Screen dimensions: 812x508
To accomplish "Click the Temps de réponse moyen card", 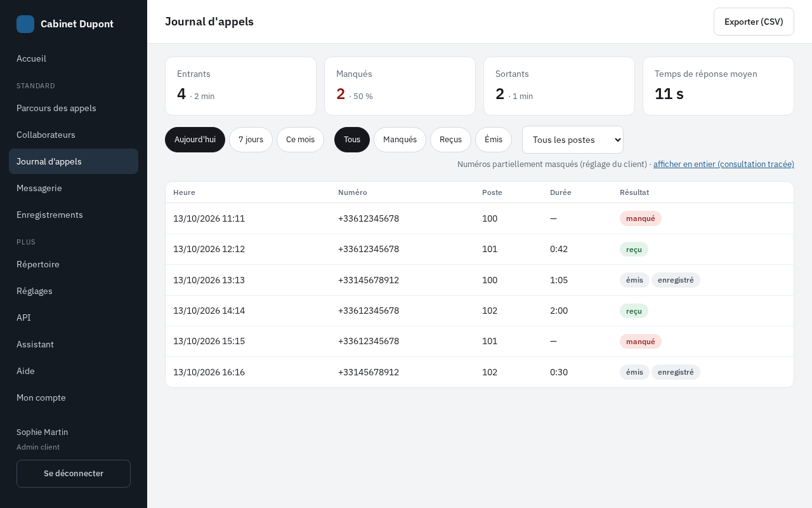I will pos(718,86).
